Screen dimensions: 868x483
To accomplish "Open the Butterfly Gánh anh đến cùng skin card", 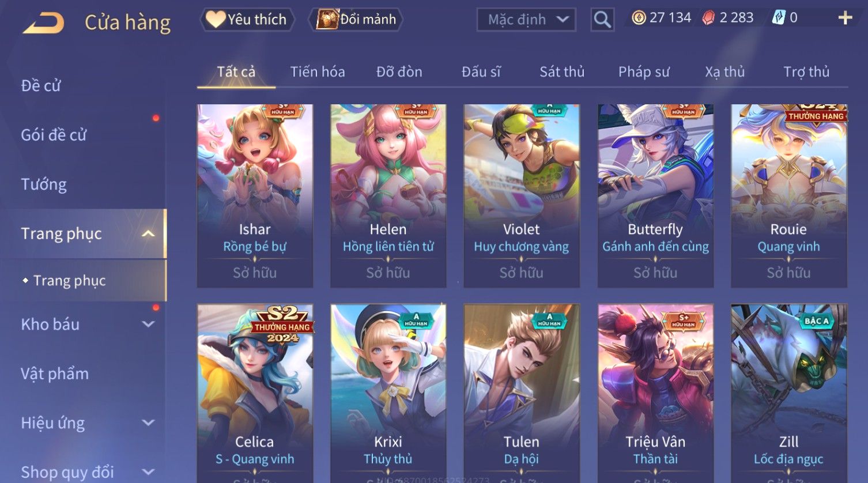I will point(655,196).
